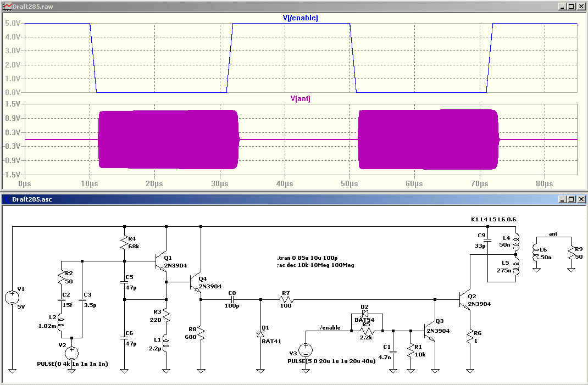Image resolution: width=588 pixels, height=385 pixels.
Task: Select the L6 50n antenna inductor
Action: pyautogui.click(x=537, y=253)
